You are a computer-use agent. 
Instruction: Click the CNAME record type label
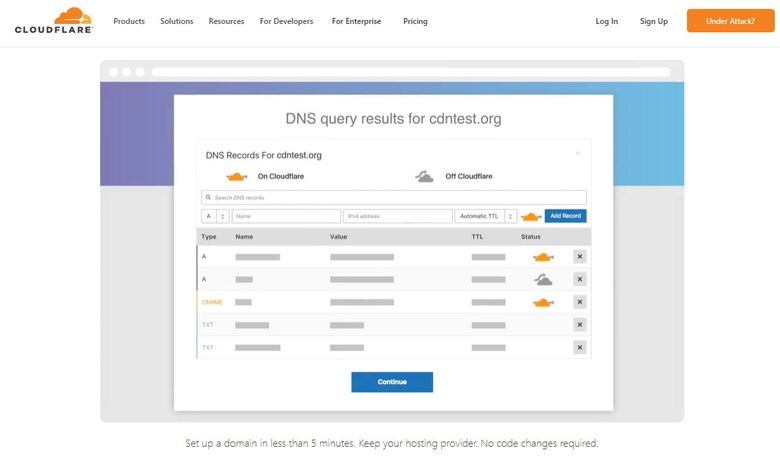[x=212, y=302]
